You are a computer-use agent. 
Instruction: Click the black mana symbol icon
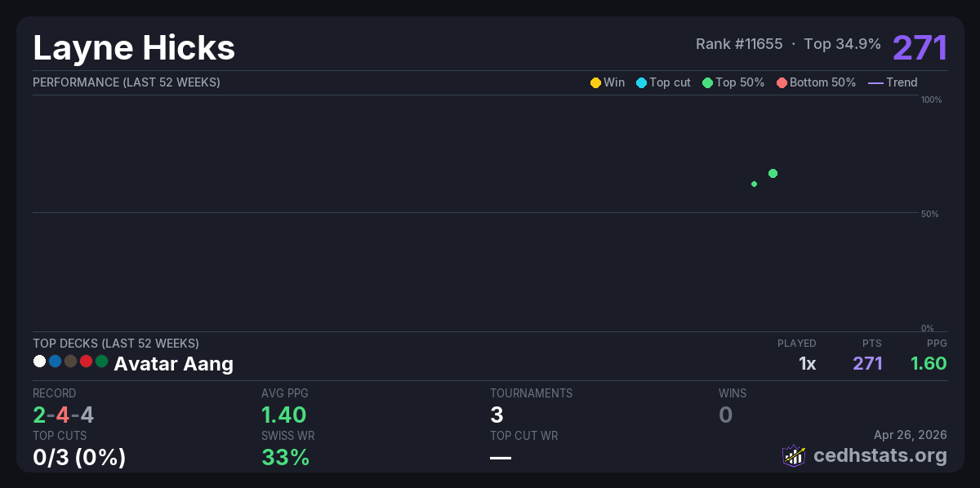point(70,361)
